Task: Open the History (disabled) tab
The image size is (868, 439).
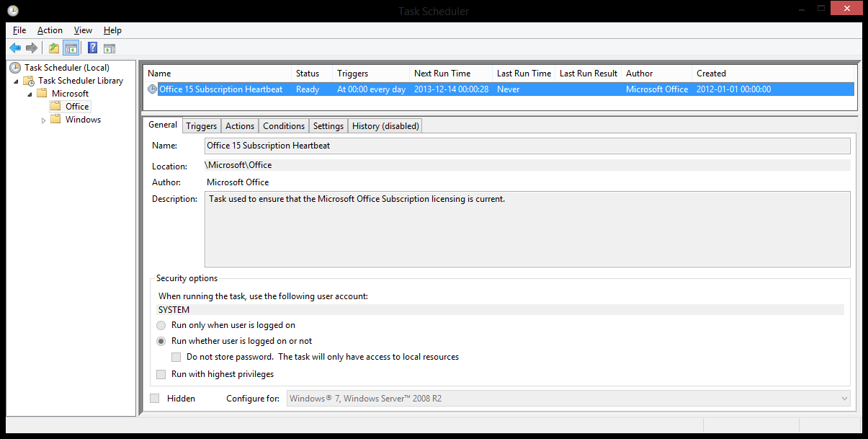Action: (385, 126)
